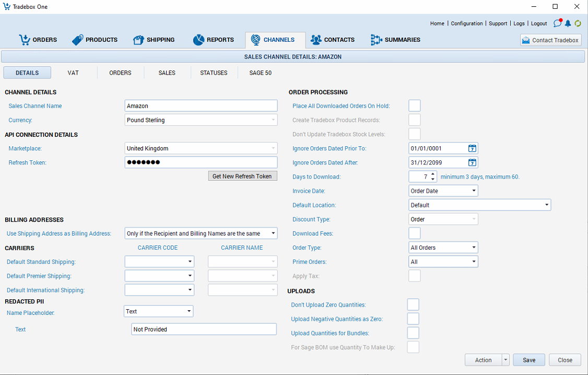Click the Shipping box icon
This screenshot has height=375, width=588.
tap(138, 40)
